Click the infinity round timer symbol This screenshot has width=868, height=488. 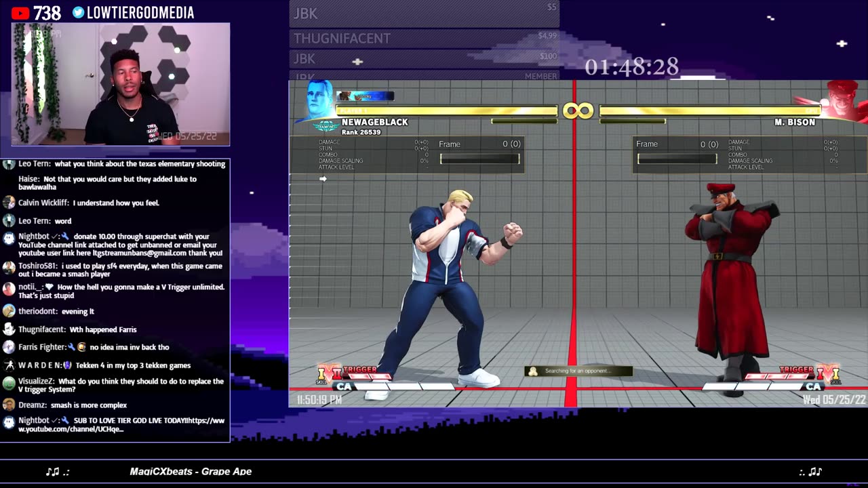[x=578, y=110]
